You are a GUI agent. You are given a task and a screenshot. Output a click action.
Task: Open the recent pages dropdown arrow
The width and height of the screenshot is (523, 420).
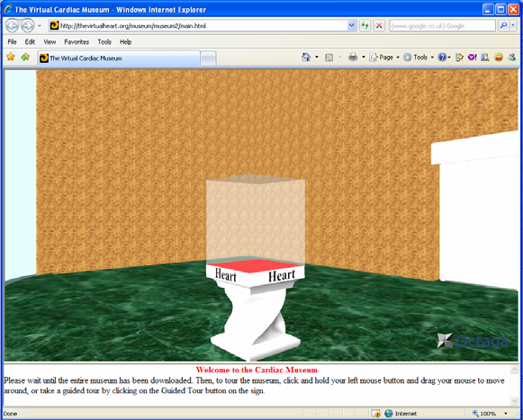point(40,26)
